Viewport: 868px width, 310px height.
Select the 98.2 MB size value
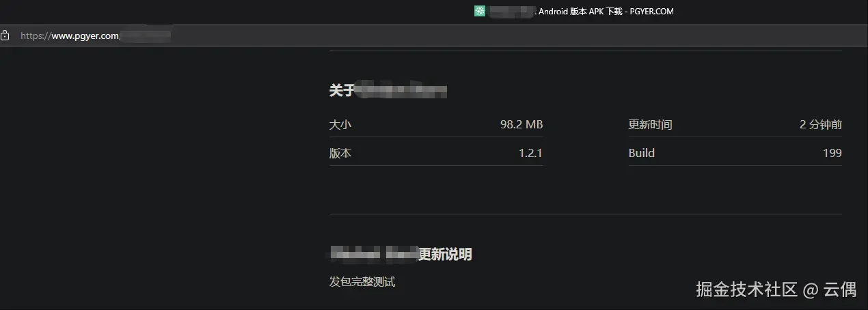pos(521,124)
